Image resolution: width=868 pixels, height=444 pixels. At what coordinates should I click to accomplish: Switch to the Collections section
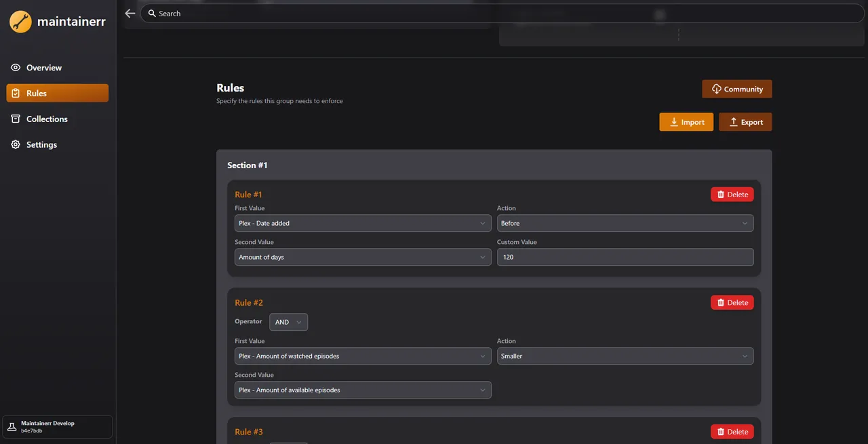46,118
